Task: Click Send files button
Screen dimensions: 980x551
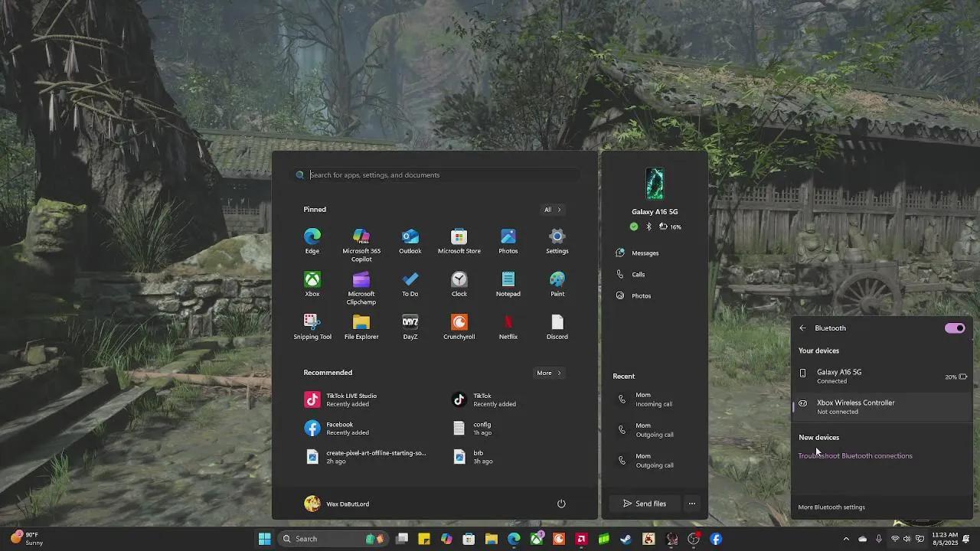Action: (644, 504)
